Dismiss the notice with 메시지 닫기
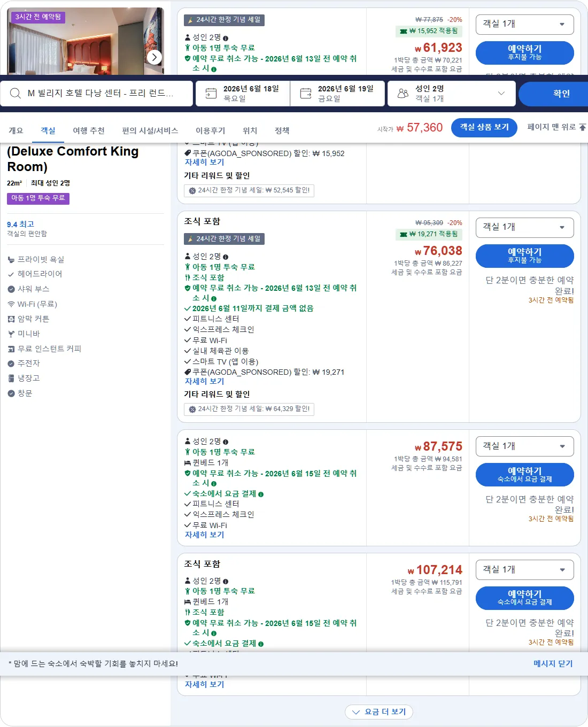 coord(553,663)
